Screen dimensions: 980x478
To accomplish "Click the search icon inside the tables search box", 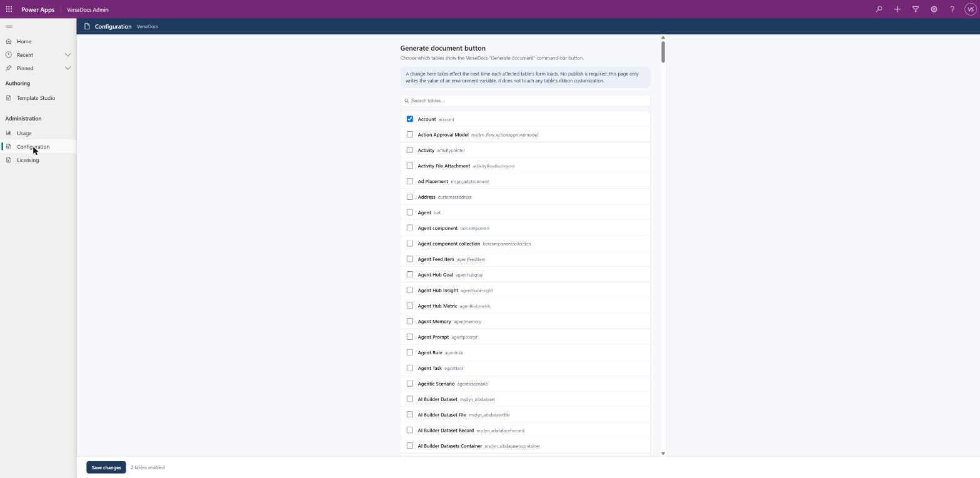I will pos(407,101).
